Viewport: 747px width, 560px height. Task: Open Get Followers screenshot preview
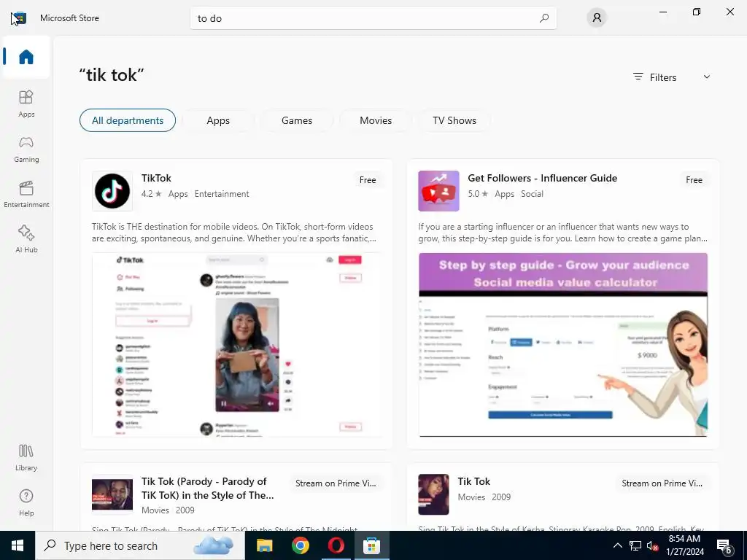[x=563, y=345]
